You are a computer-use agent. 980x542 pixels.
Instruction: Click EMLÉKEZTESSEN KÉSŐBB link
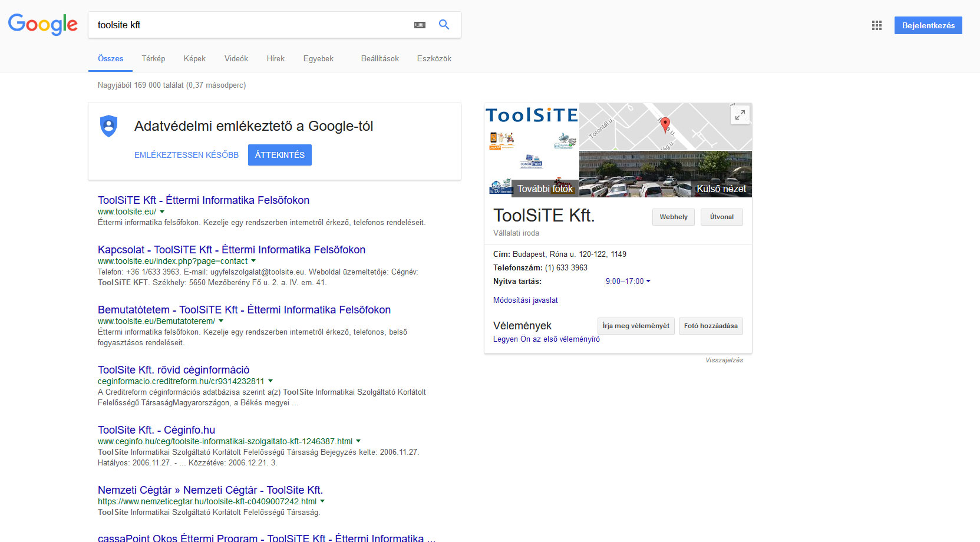click(186, 155)
